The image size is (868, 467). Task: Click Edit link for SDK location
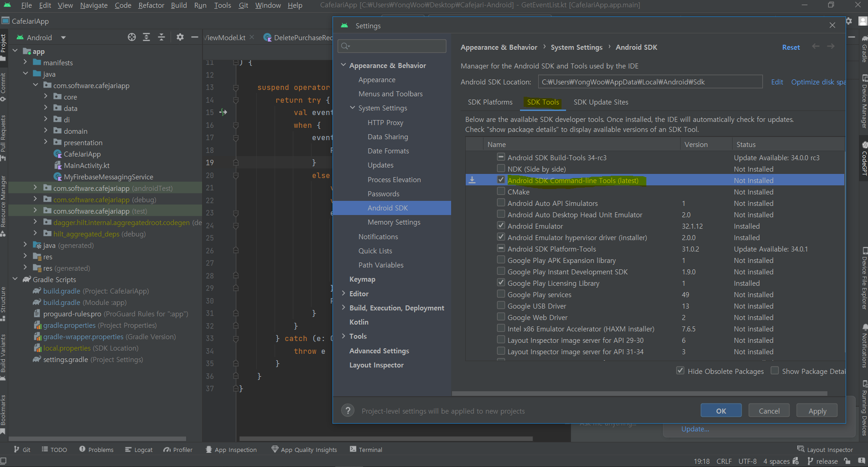[777, 82]
